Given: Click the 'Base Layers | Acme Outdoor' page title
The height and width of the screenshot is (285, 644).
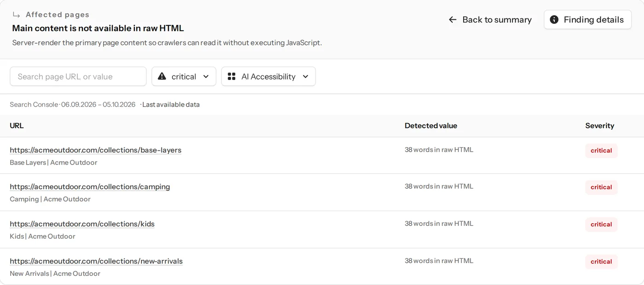Looking at the screenshot, I should point(53,162).
